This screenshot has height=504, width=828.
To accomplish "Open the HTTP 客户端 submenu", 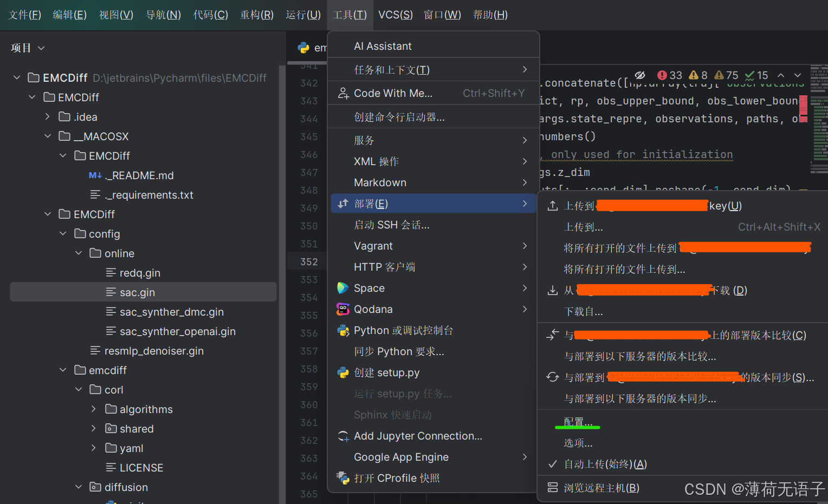I will tap(434, 267).
